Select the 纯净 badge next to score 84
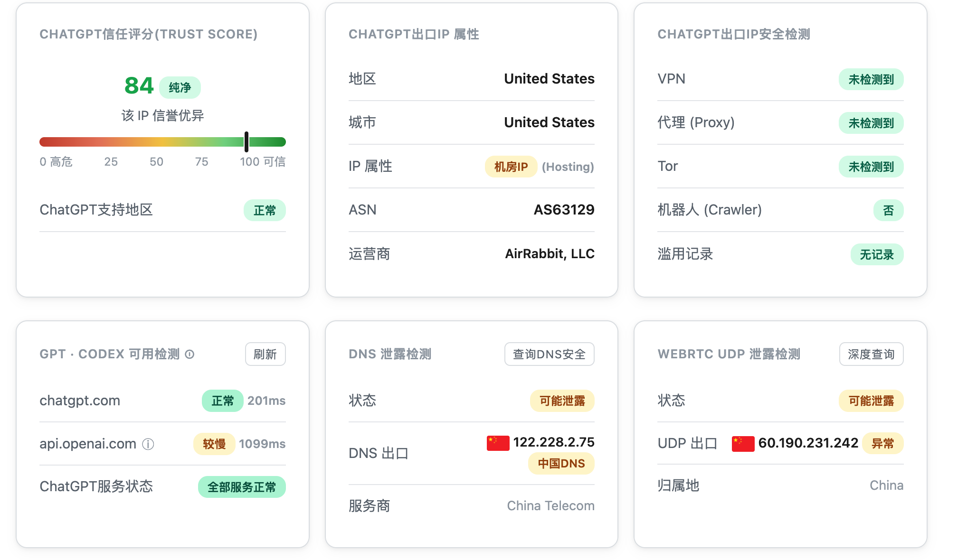The width and height of the screenshot is (967, 560). point(180,87)
